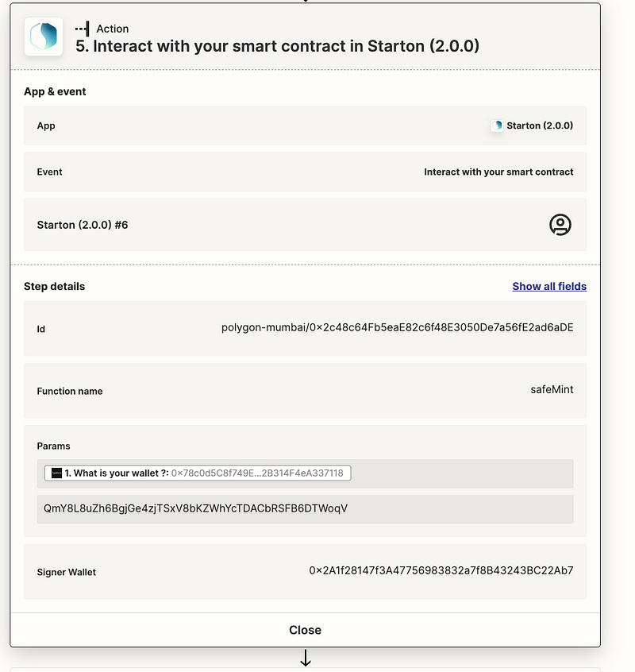635x672 pixels.
Task: Select the App row
Action: (x=305, y=126)
